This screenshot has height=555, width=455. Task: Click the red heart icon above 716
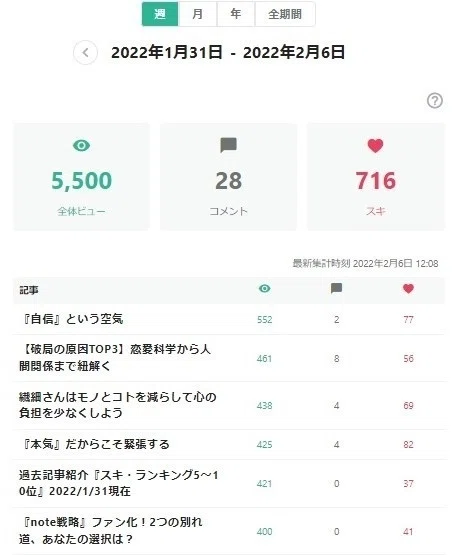coord(375,145)
